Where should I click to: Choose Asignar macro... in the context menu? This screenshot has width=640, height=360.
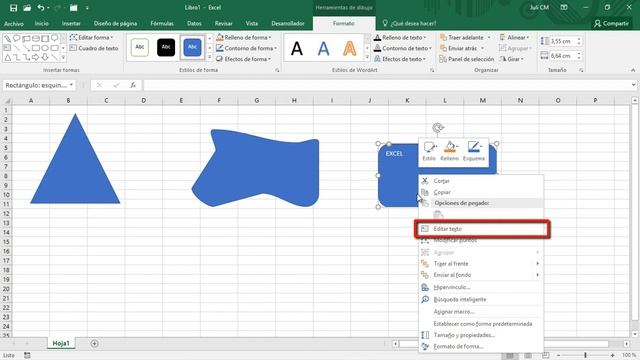pyautogui.click(x=481, y=311)
